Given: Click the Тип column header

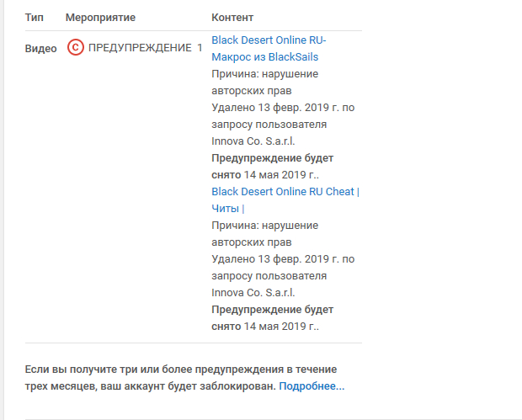Looking at the screenshot, I should coord(35,18).
